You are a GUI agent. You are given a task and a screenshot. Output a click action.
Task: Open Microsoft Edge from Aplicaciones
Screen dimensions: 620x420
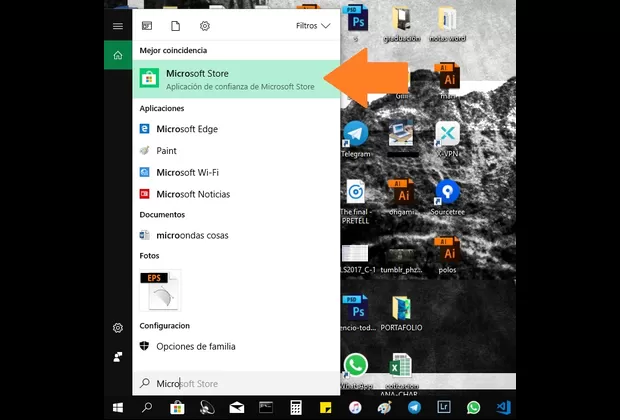click(236, 129)
